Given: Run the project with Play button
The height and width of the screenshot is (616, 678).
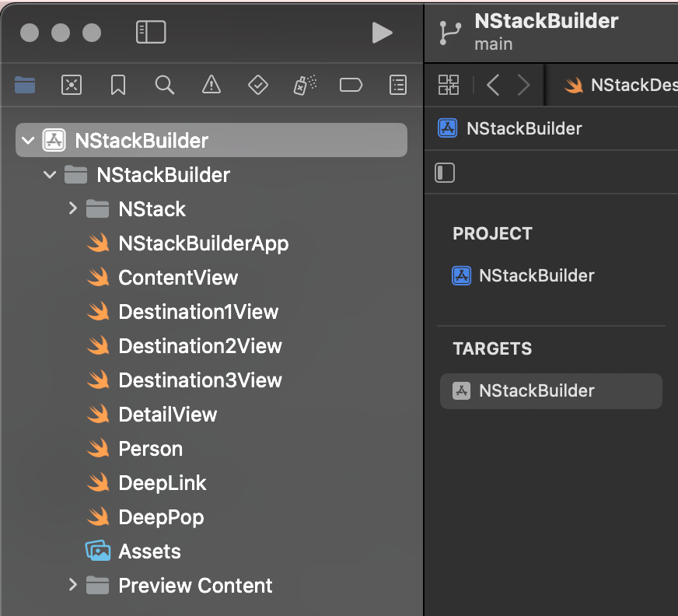Looking at the screenshot, I should point(382,32).
